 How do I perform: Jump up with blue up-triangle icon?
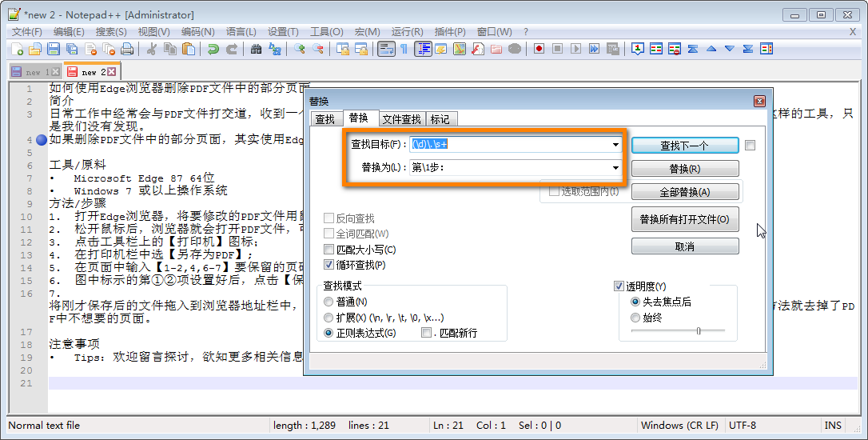pyautogui.click(x=711, y=49)
